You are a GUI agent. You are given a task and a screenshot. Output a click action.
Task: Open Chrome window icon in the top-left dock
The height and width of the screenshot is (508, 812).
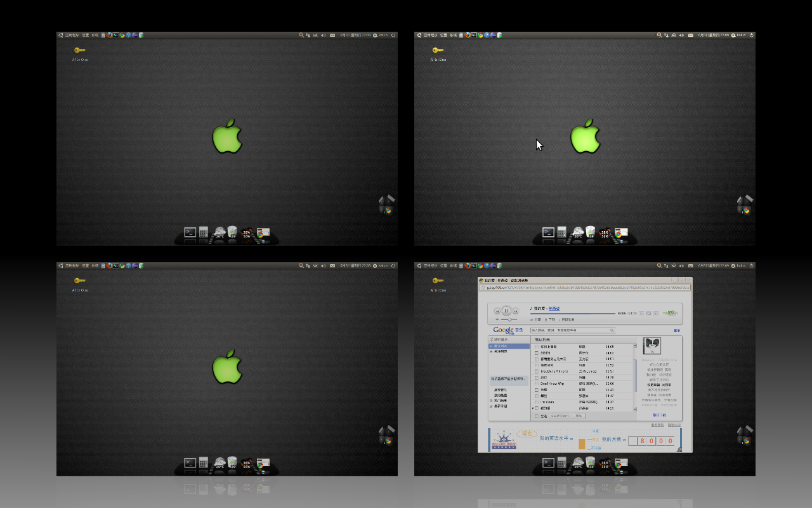pos(263,233)
